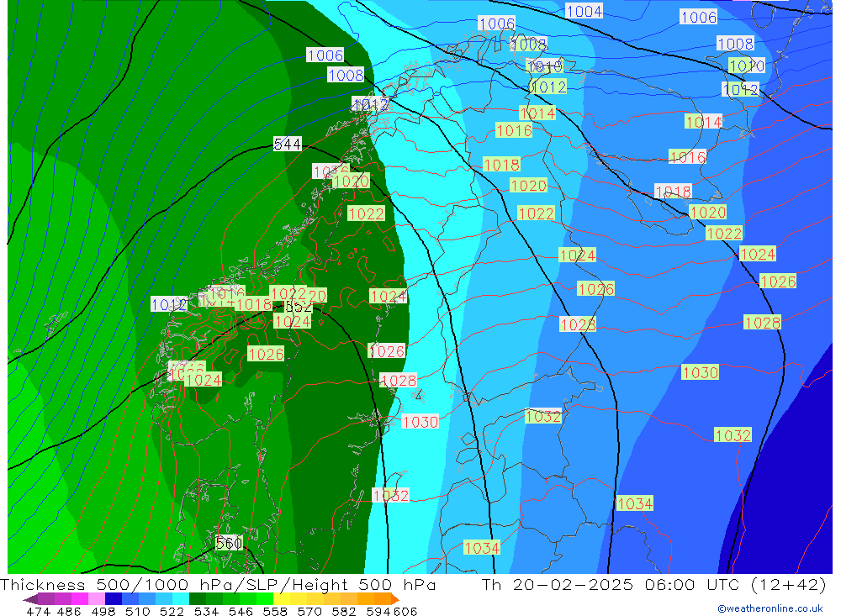Choose the brightest lime green legend swatch

click(x=265, y=598)
